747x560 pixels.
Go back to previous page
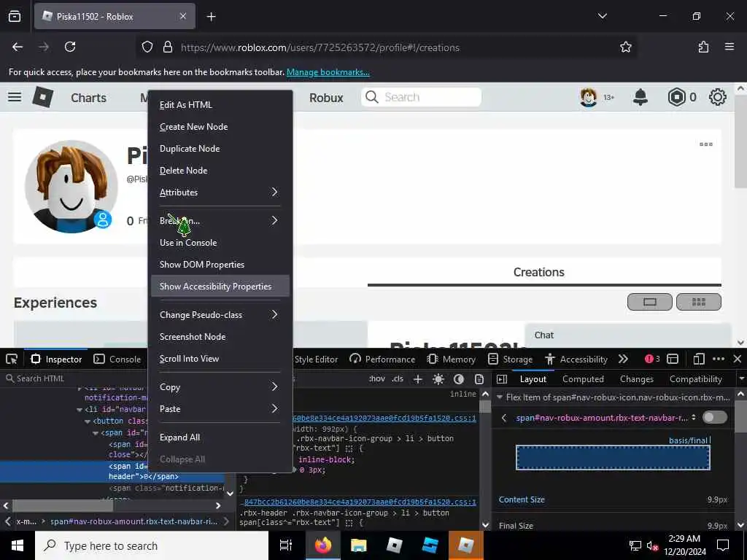tap(18, 47)
